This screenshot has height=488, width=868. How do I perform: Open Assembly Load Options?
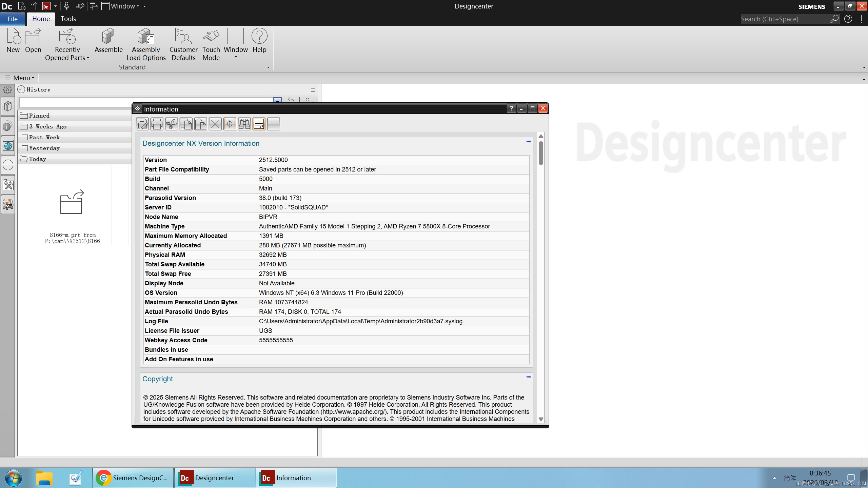pos(146,45)
